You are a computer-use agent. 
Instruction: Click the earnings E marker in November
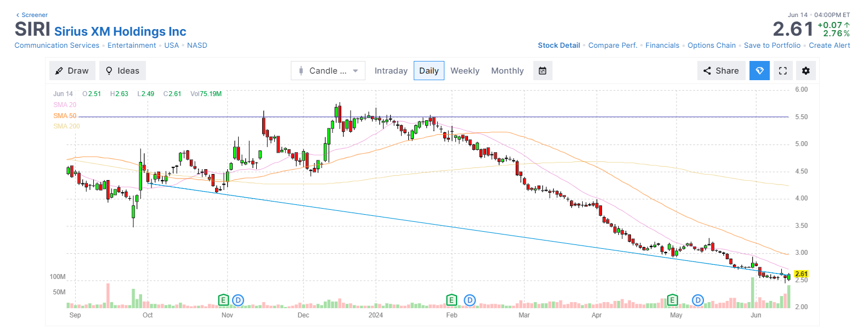(x=223, y=300)
